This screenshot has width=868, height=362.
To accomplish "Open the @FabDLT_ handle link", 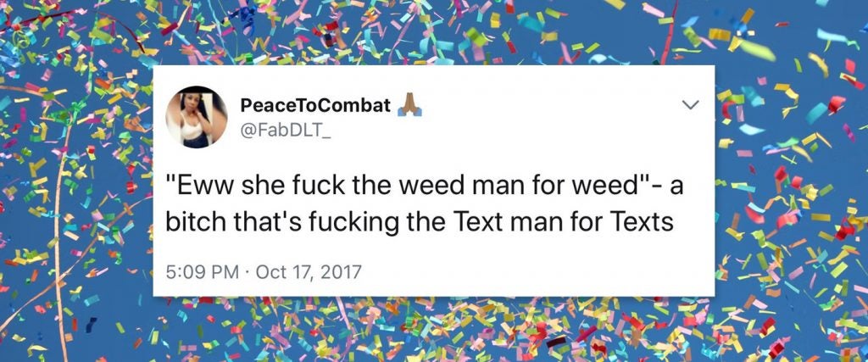I will (x=285, y=131).
